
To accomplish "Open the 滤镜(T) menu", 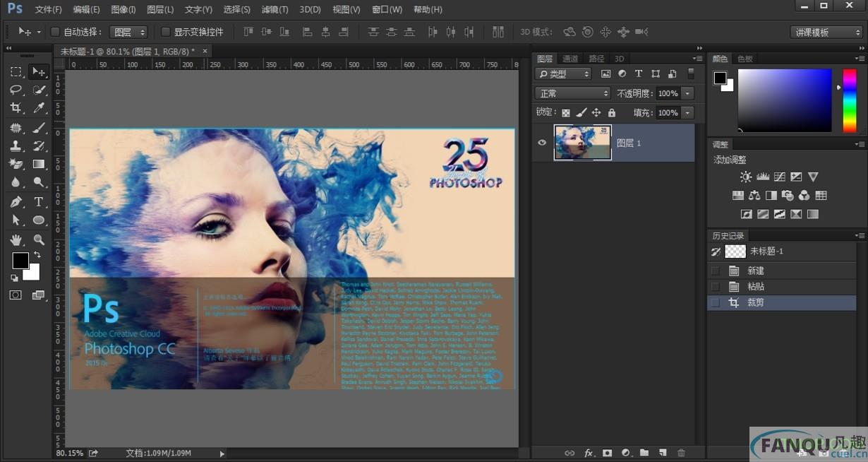I will coord(275,10).
